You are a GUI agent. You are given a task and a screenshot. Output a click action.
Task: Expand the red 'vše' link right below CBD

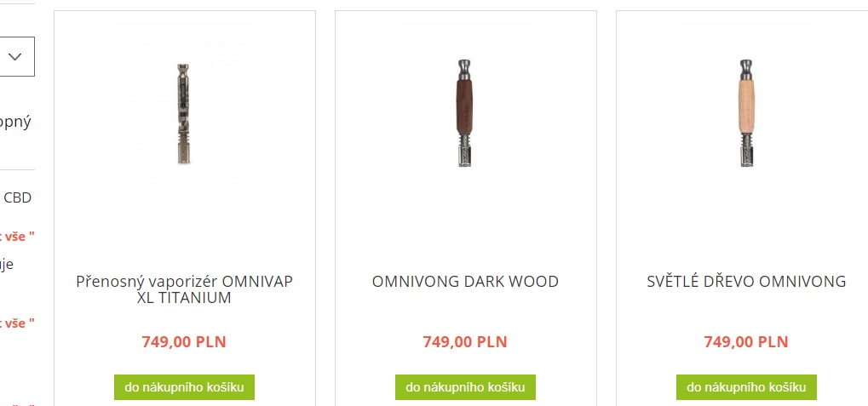[x=18, y=237]
